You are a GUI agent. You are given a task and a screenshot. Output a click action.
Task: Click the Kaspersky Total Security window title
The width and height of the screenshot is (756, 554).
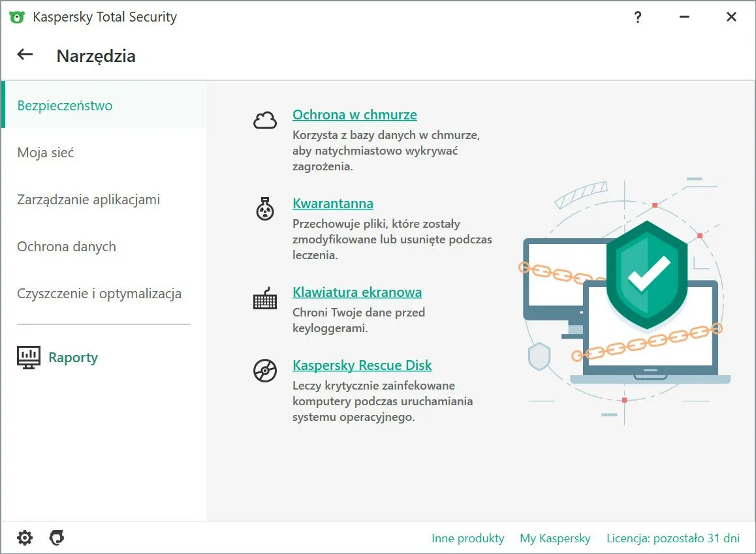click(104, 17)
